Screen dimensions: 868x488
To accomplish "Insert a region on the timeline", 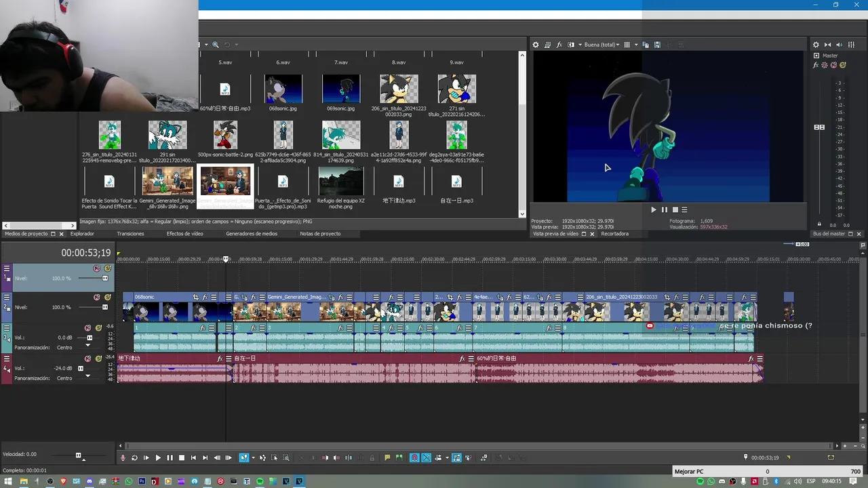I will click(399, 457).
